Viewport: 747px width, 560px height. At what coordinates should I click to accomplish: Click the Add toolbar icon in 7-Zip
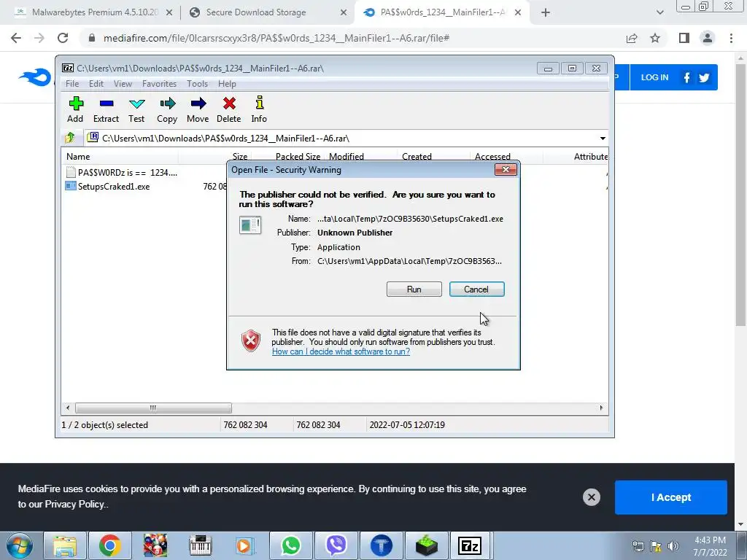click(75, 109)
